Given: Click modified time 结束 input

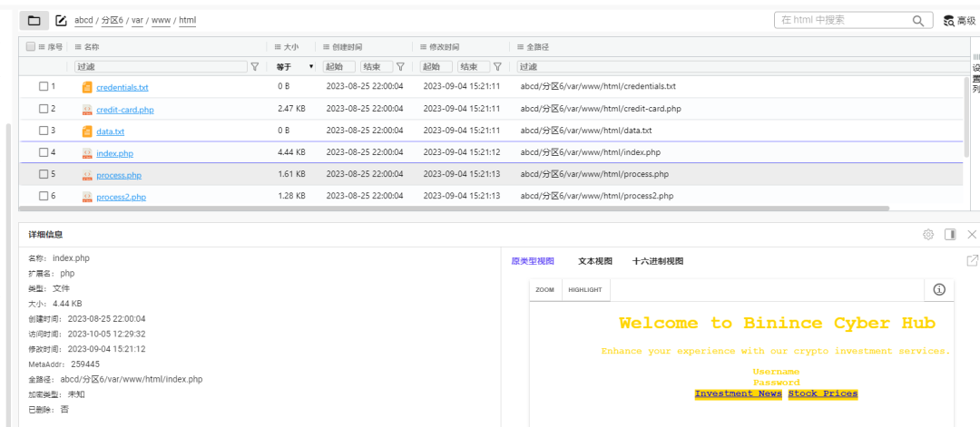Looking at the screenshot, I should 474,66.
